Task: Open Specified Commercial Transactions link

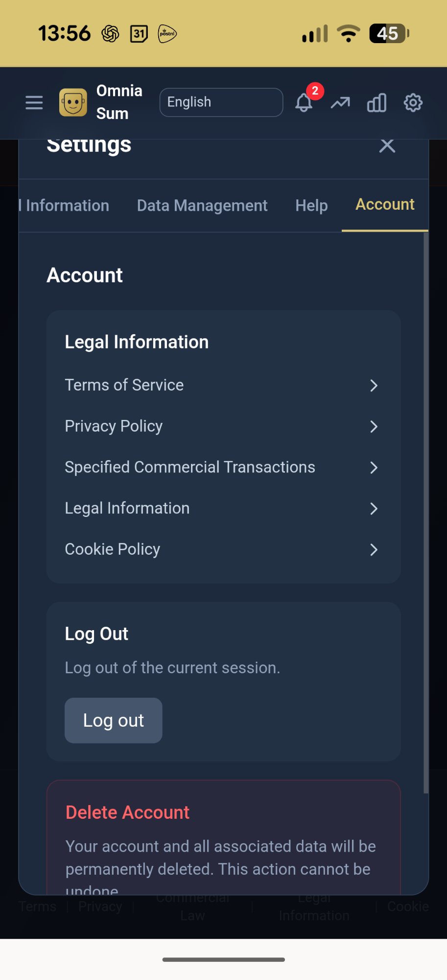Action: (x=190, y=467)
